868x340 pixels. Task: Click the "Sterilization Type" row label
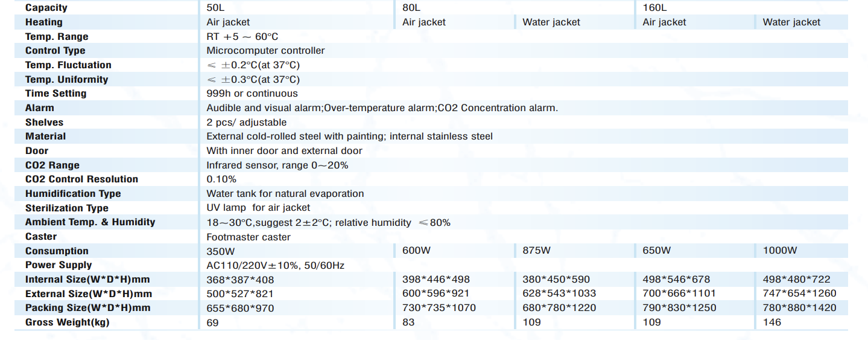(67, 208)
